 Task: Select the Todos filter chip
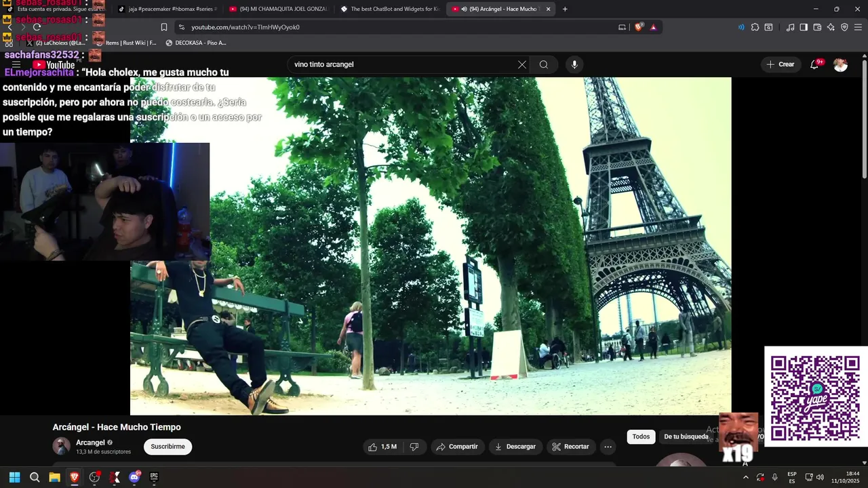click(641, 436)
